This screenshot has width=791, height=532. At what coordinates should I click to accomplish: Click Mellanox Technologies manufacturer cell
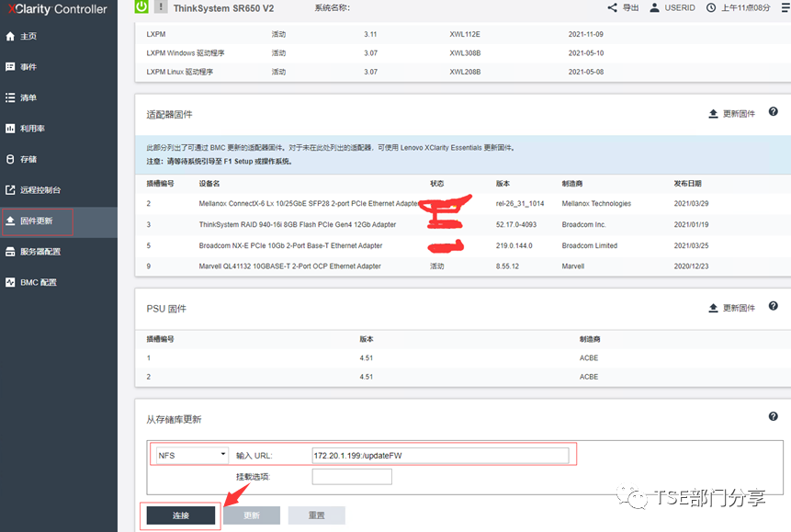[x=596, y=203]
